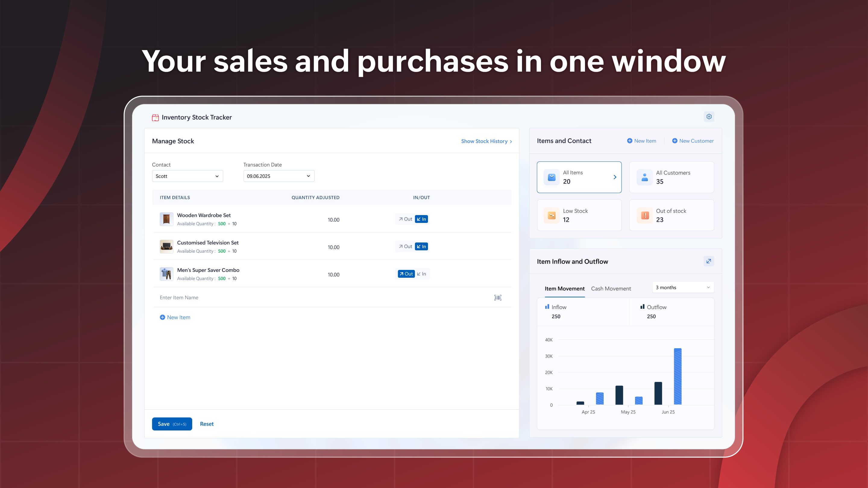
Task: Expand the Item Inflow and Outflow chart icon
Action: [709, 261]
